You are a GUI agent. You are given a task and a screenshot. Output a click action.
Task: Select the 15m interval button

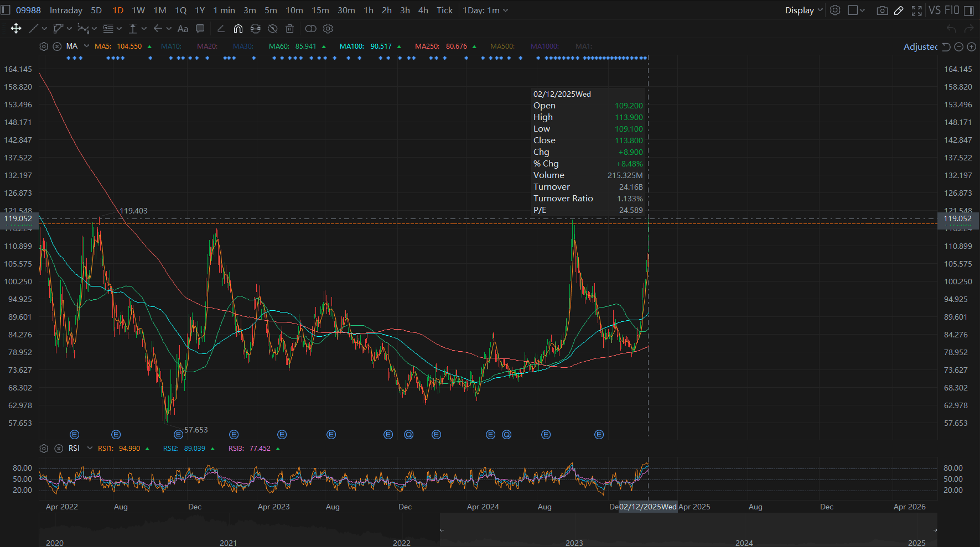pos(320,10)
